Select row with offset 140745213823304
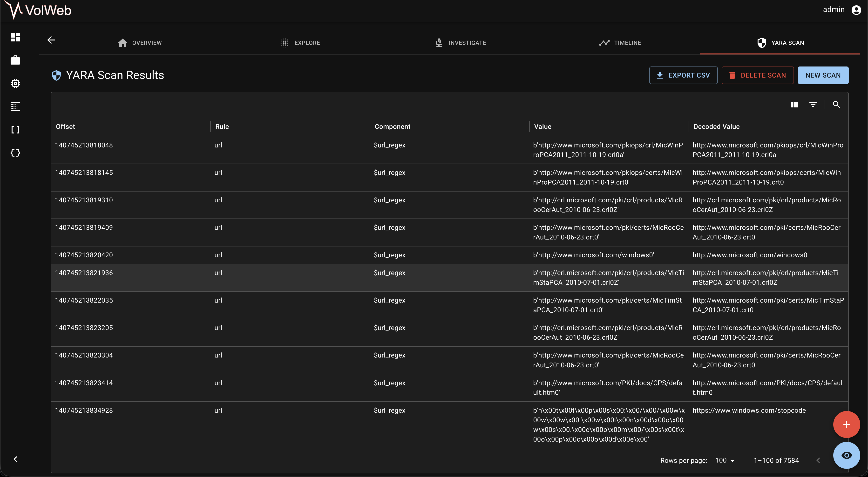Image resolution: width=868 pixels, height=477 pixels. (449, 360)
